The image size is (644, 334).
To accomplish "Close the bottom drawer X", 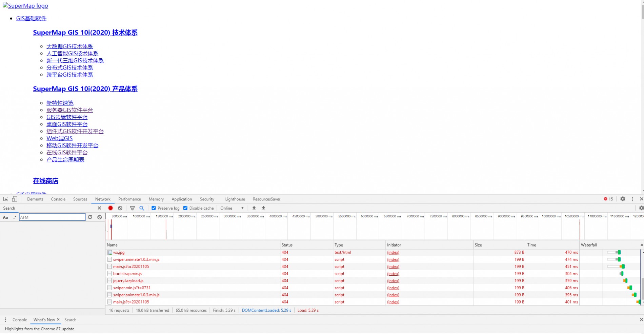I will click(641, 319).
